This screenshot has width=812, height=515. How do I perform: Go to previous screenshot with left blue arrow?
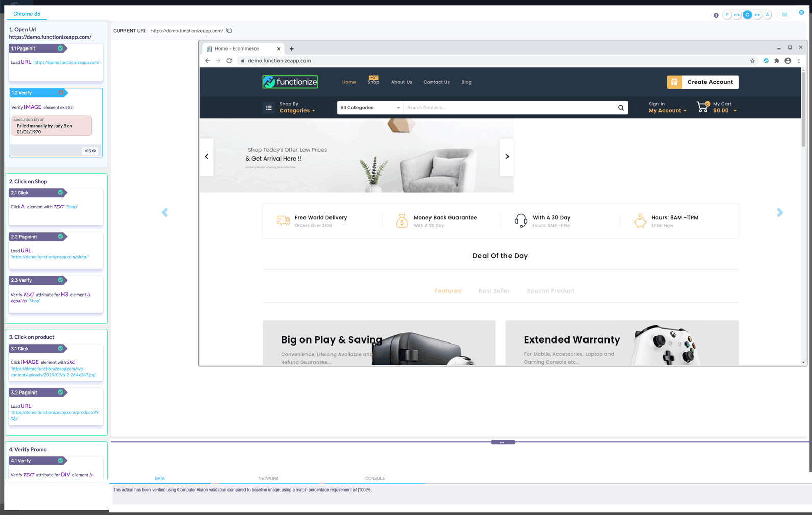coord(165,212)
